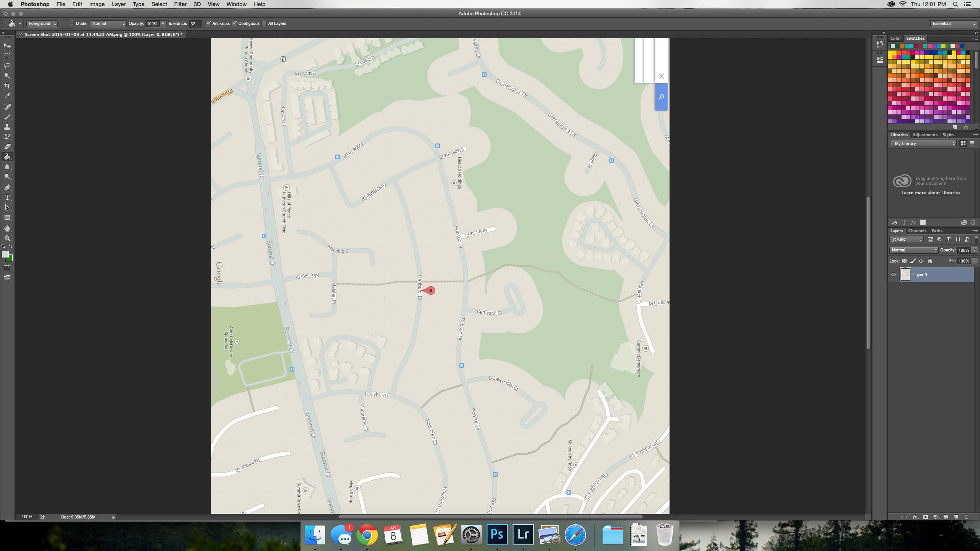980x551 pixels.
Task: Select the Crop tool
Action: [x=7, y=86]
